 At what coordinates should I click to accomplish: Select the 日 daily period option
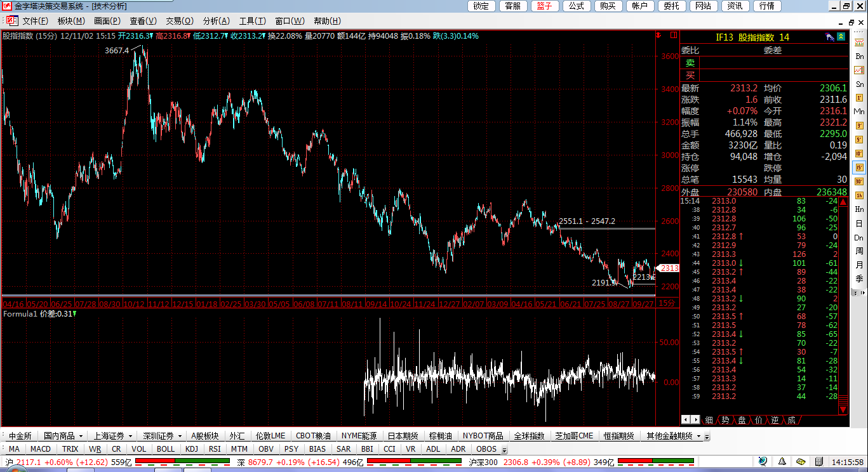point(859,223)
